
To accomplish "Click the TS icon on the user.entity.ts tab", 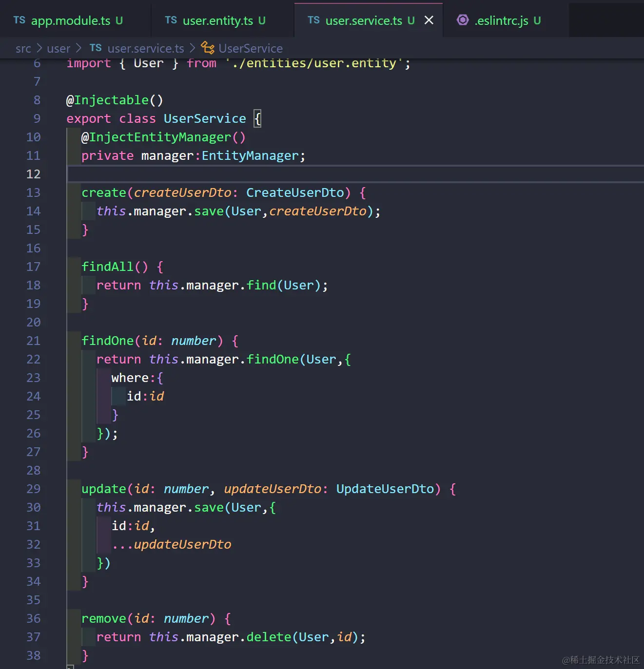I will click(171, 20).
